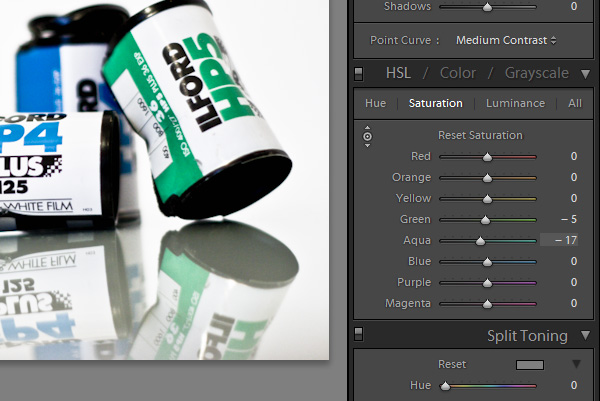Image resolution: width=600 pixels, height=401 pixels.
Task: Click the Shadows value field
Action: 574,6
